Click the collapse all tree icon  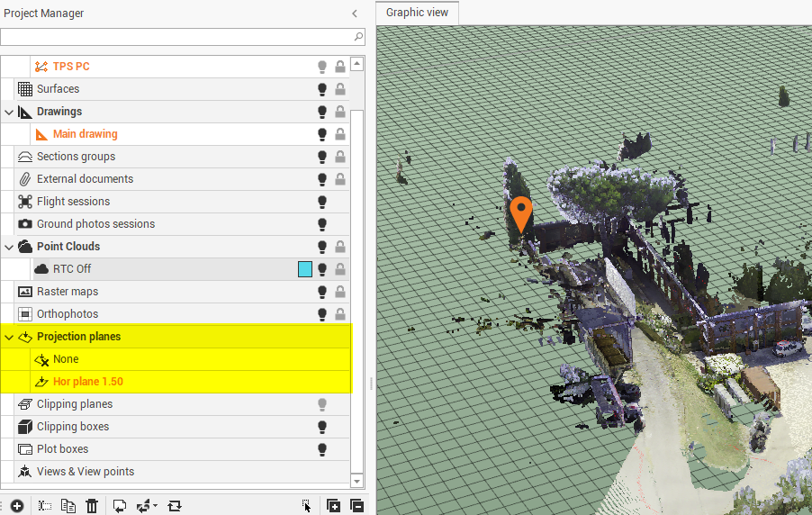click(356, 506)
